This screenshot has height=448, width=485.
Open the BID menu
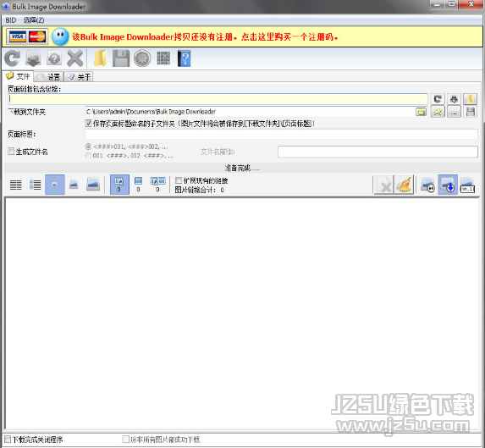[11, 20]
